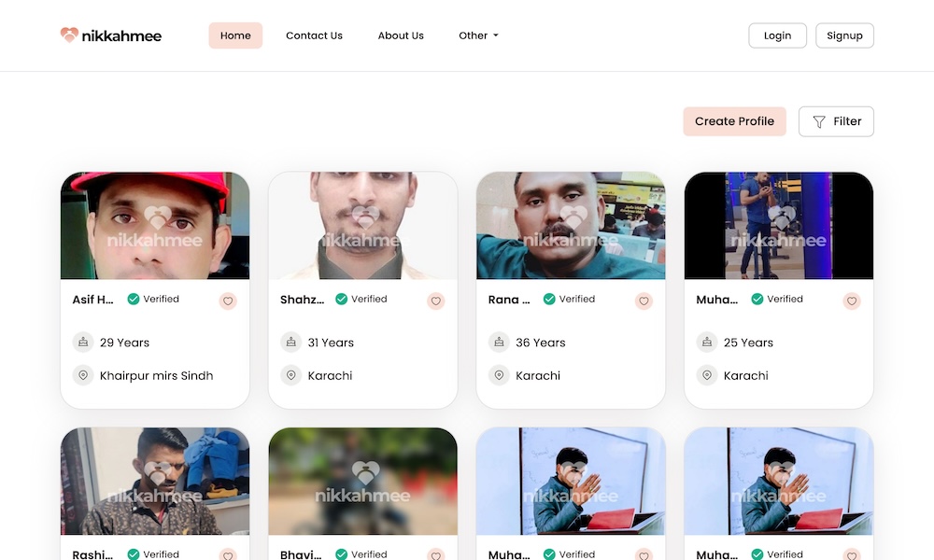Tap heart icon on Rana ... card

tap(644, 301)
